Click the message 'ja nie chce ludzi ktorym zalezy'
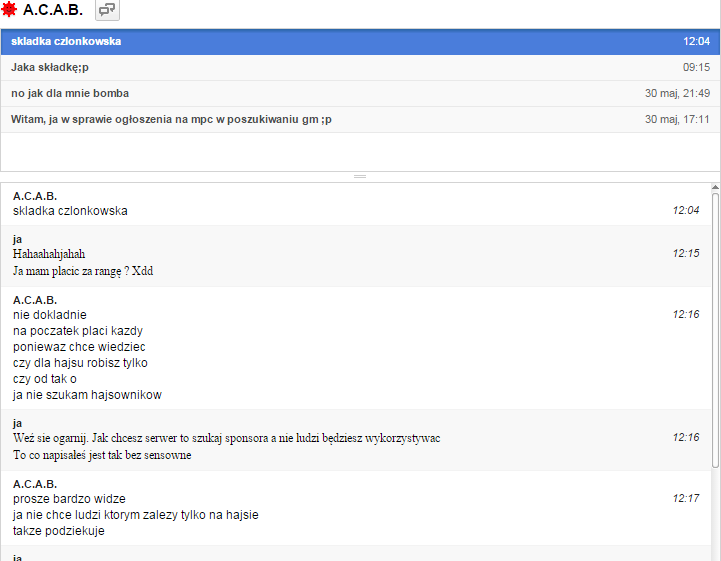 pyautogui.click(x=136, y=515)
